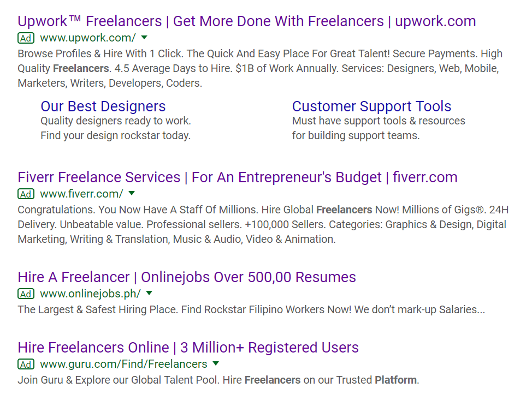The image size is (532, 406).
Task: Click the green www.guru.com/Find/Freelancers URL
Action: (x=123, y=364)
